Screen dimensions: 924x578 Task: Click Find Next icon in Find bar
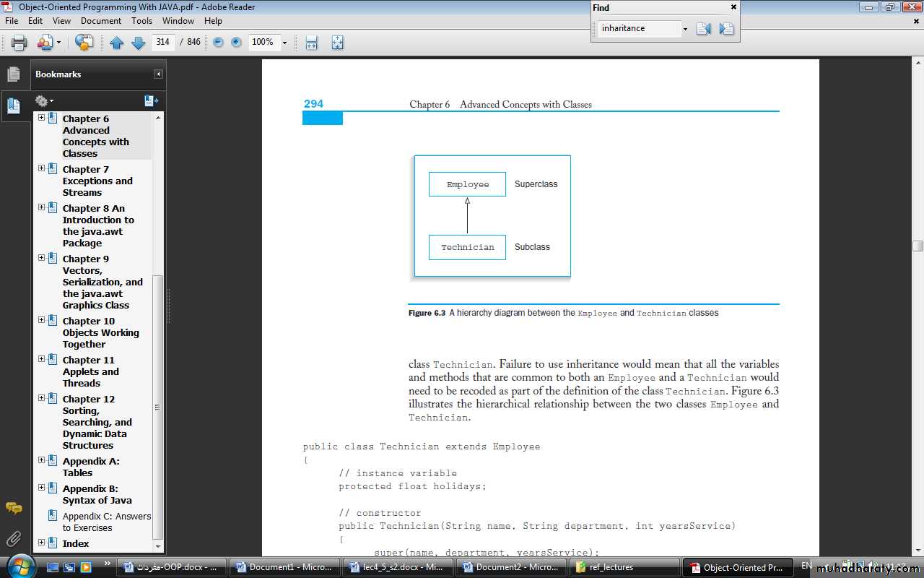click(x=726, y=29)
